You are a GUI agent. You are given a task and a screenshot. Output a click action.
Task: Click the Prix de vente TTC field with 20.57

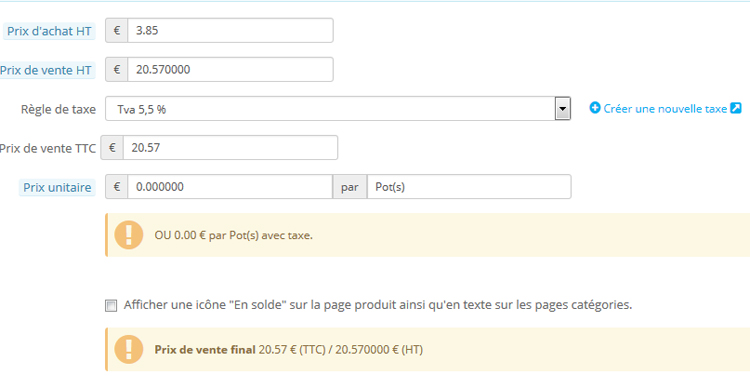[x=231, y=148]
